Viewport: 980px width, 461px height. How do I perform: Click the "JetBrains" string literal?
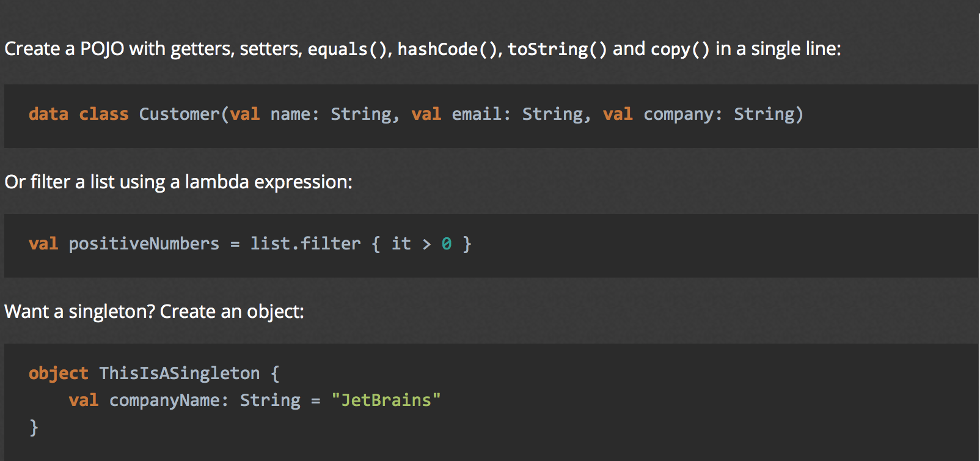[x=386, y=400]
